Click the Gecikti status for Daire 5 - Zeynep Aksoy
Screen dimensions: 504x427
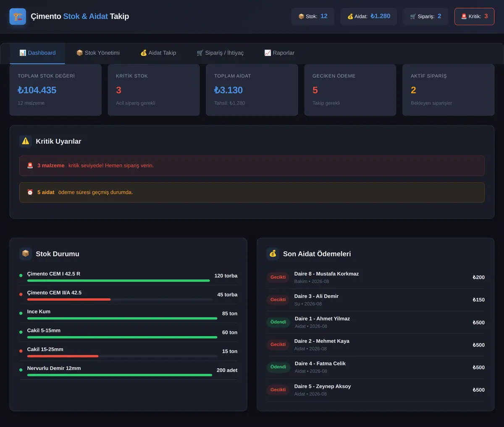(x=278, y=390)
